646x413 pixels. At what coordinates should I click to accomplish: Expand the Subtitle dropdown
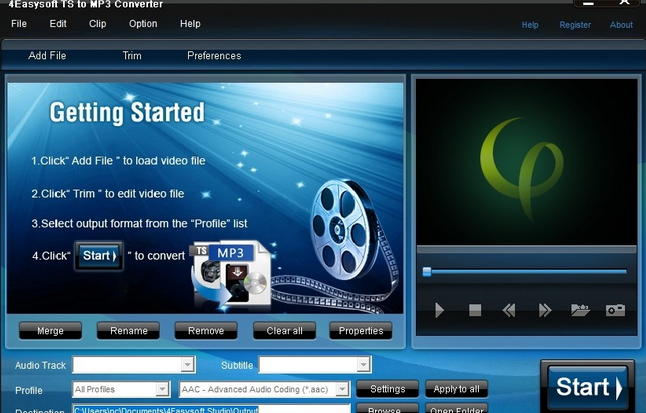[363, 365]
